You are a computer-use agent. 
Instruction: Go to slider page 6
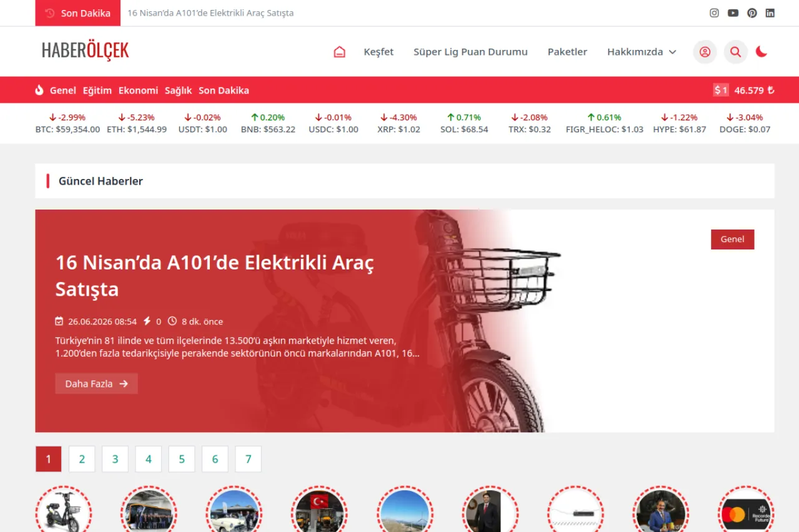(x=215, y=459)
